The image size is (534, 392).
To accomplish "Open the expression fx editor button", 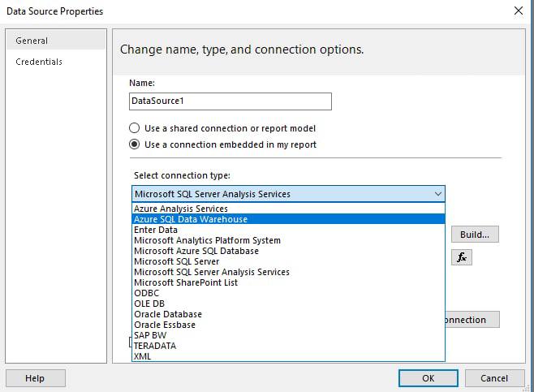I will tap(462, 257).
